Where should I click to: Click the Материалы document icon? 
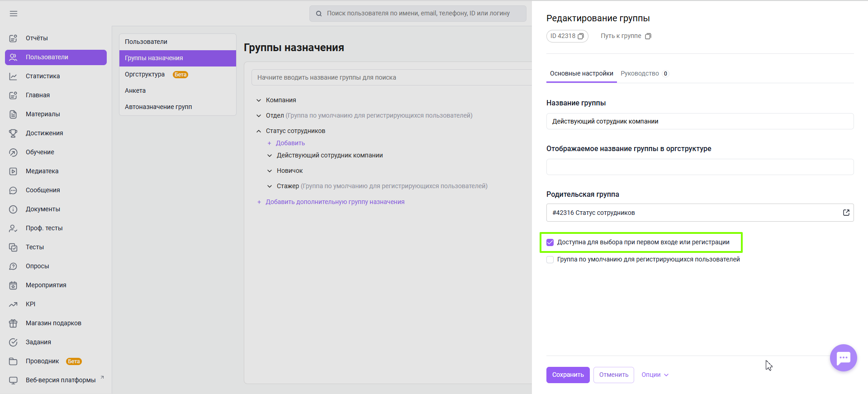(13, 114)
